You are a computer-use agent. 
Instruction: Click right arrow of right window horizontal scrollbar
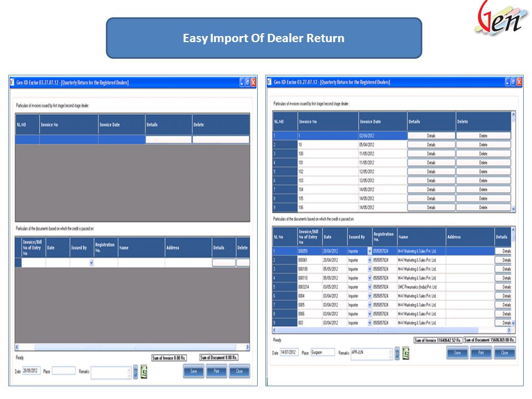[x=509, y=330]
